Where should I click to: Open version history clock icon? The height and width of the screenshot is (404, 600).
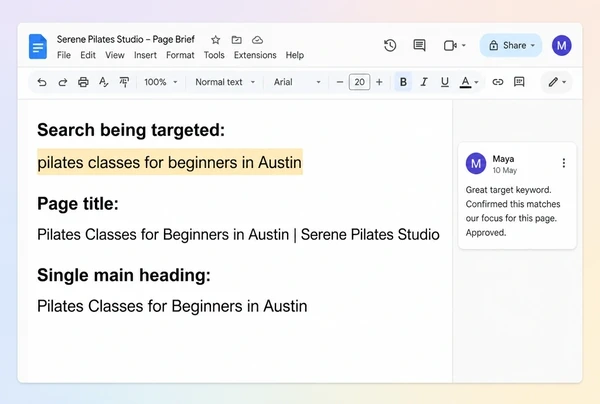[x=390, y=46]
